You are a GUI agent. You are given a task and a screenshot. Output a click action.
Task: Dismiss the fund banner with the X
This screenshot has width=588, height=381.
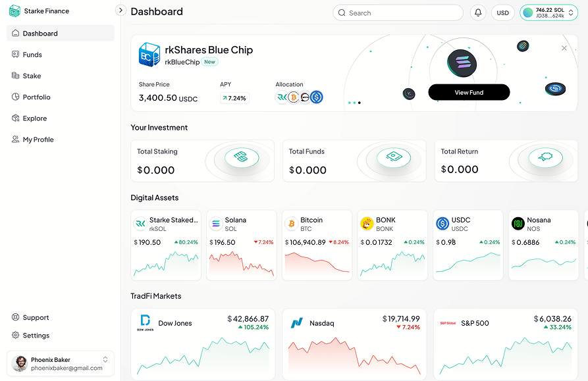pos(564,48)
